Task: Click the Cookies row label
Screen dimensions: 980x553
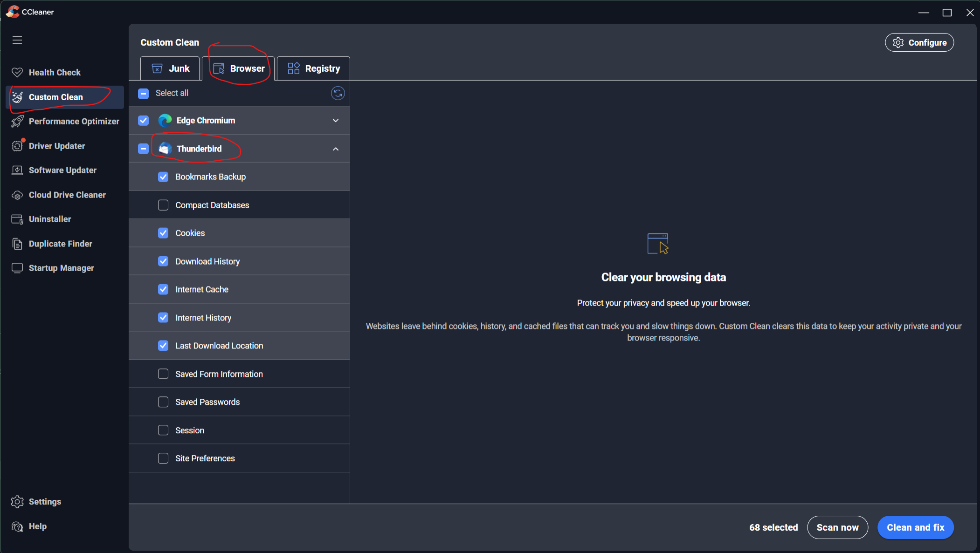Action: pos(190,233)
